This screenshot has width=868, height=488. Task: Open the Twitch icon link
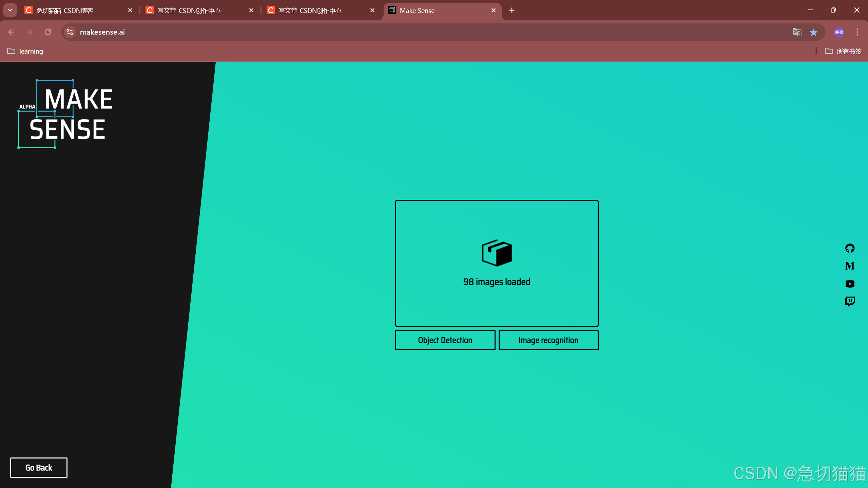(x=850, y=301)
